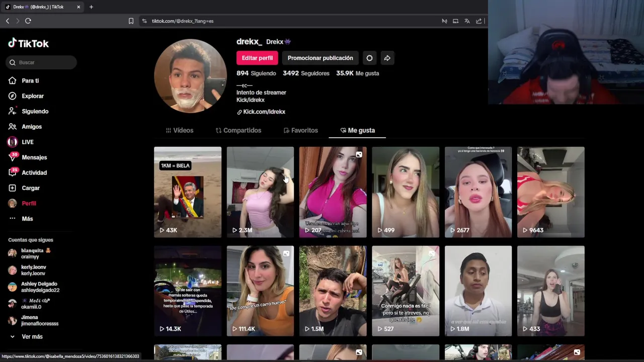The image size is (644, 362).
Task: Click Promocionar publicación button
Action: [x=320, y=58]
